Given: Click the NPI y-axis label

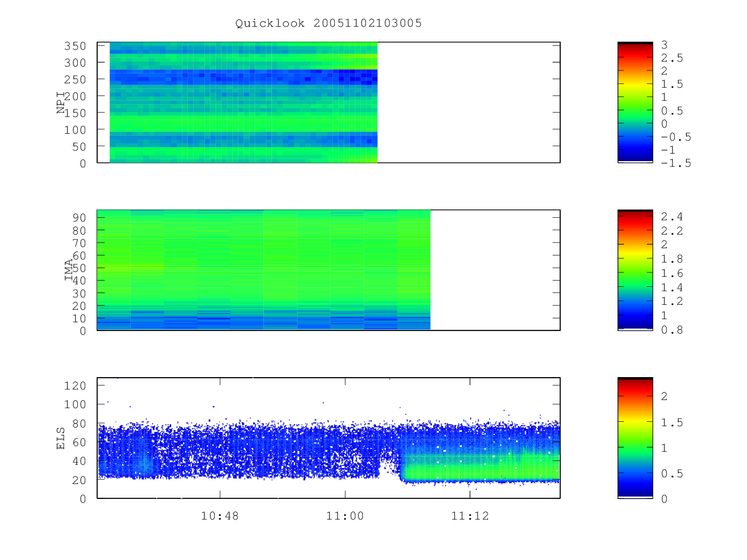Looking at the screenshot, I should pos(61,103).
